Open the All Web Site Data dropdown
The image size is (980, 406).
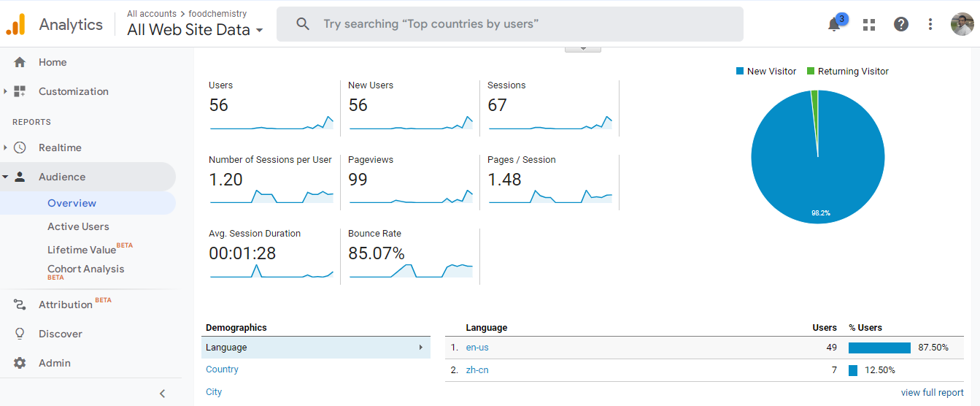pyautogui.click(x=195, y=30)
